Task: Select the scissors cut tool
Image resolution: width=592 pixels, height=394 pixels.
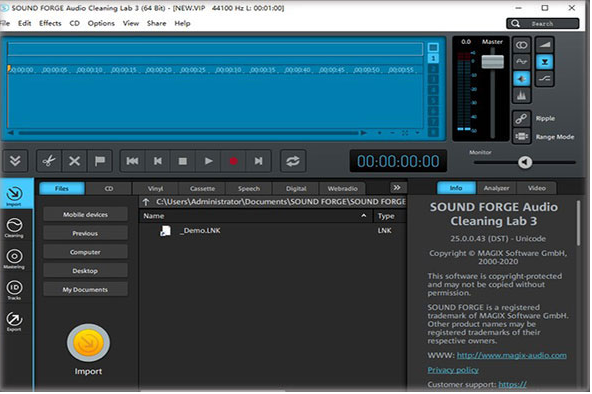Action: 49,161
